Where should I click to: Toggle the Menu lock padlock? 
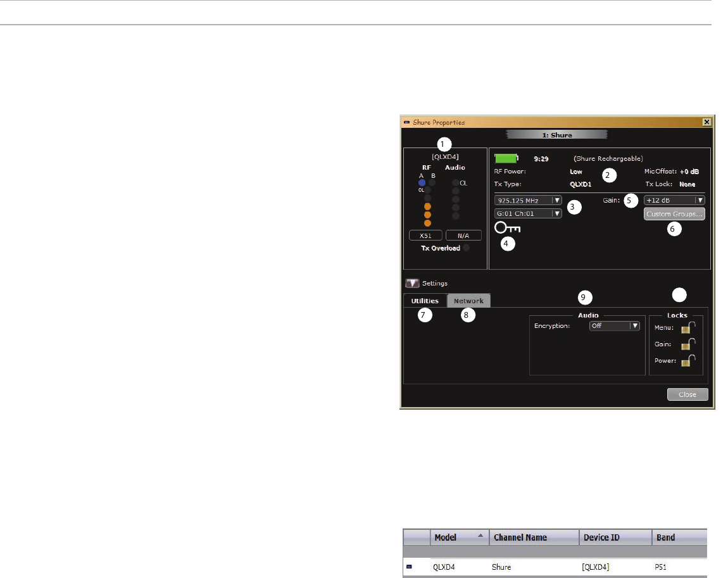click(x=688, y=327)
